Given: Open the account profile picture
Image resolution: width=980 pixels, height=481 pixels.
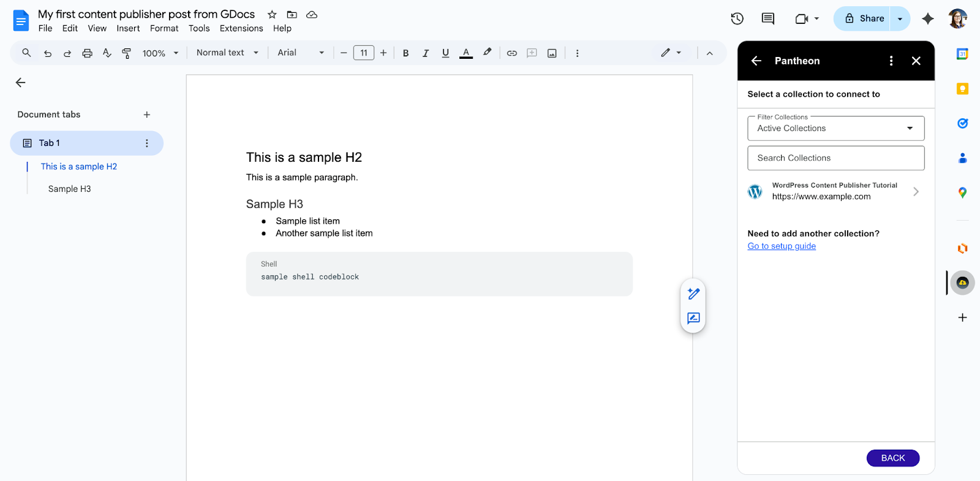Looking at the screenshot, I should pyautogui.click(x=958, y=19).
